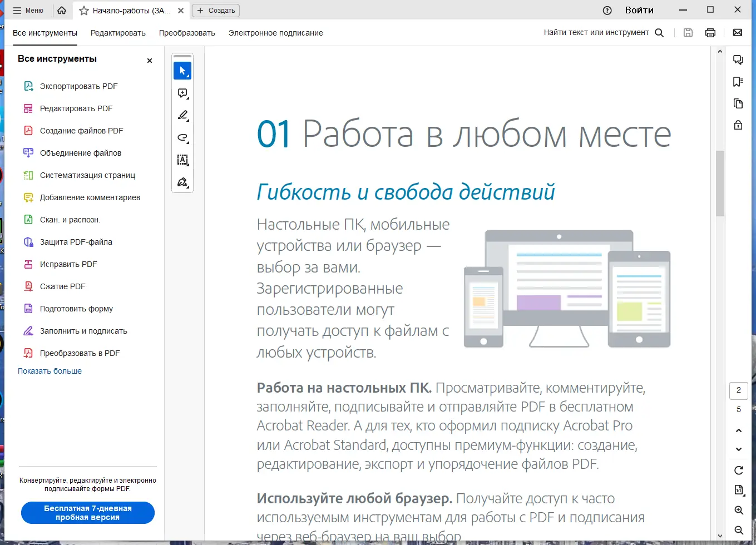Viewport: 756px width, 545px height.
Task: Open the sticky note tool options flyout
Action: tap(188, 98)
